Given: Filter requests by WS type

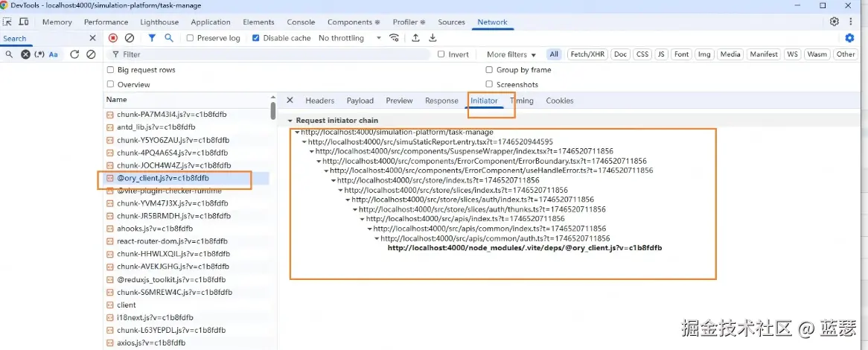Looking at the screenshot, I should tap(793, 54).
